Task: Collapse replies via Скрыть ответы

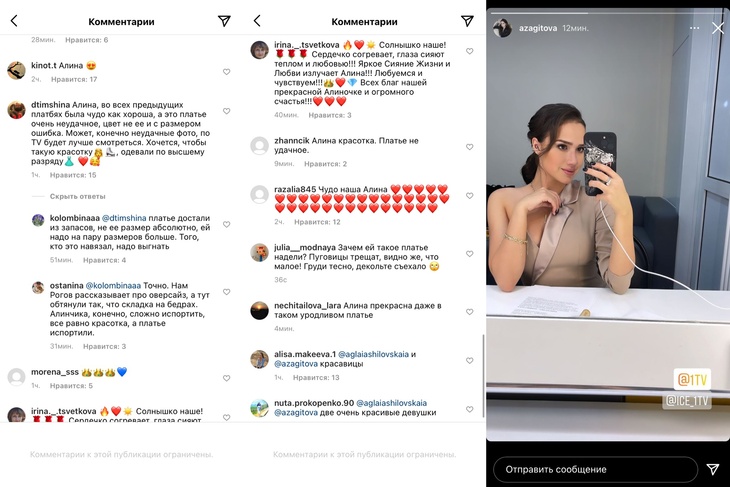Action: point(77,196)
